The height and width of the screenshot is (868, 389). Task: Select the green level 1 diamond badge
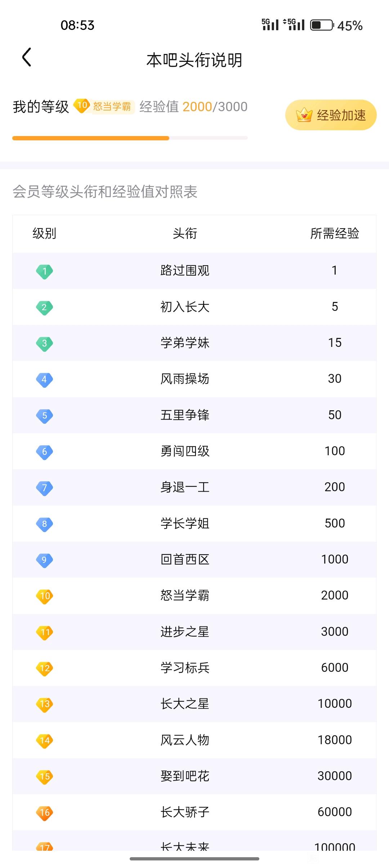tap(44, 271)
